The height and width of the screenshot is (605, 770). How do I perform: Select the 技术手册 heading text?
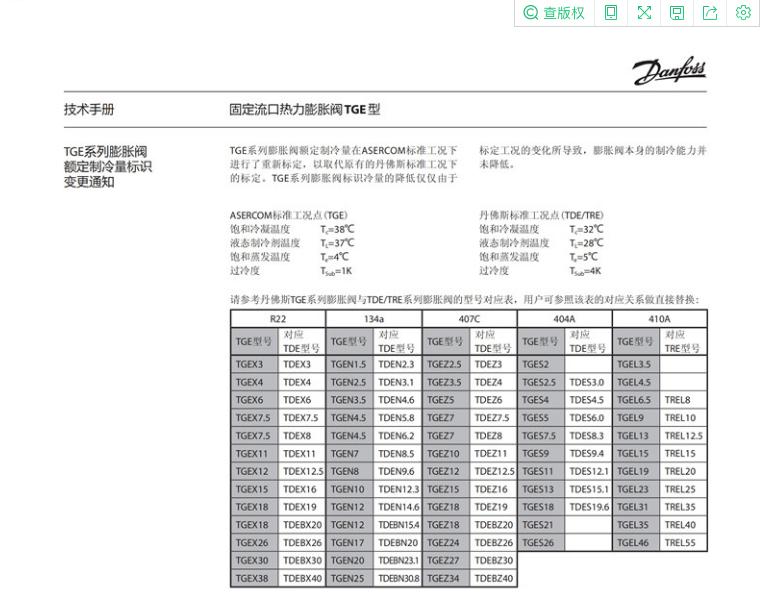[x=89, y=109]
